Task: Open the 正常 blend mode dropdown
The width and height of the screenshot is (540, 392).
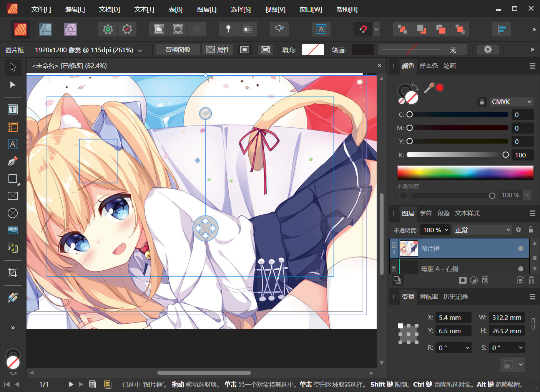Action: click(482, 230)
